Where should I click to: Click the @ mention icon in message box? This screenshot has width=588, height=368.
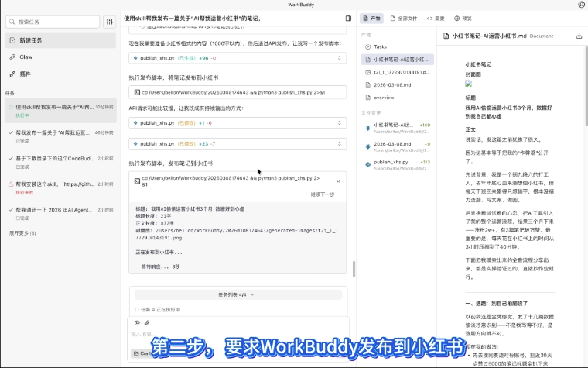point(137,322)
